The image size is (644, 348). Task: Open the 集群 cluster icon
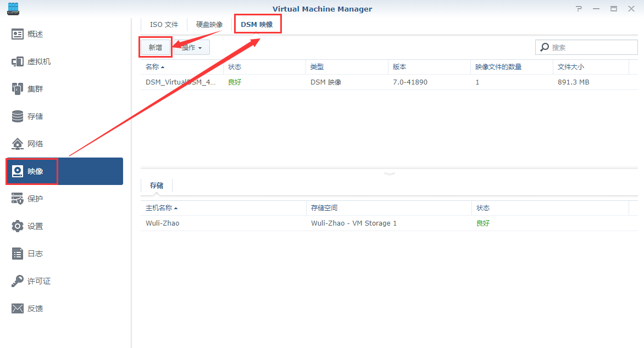pos(17,88)
